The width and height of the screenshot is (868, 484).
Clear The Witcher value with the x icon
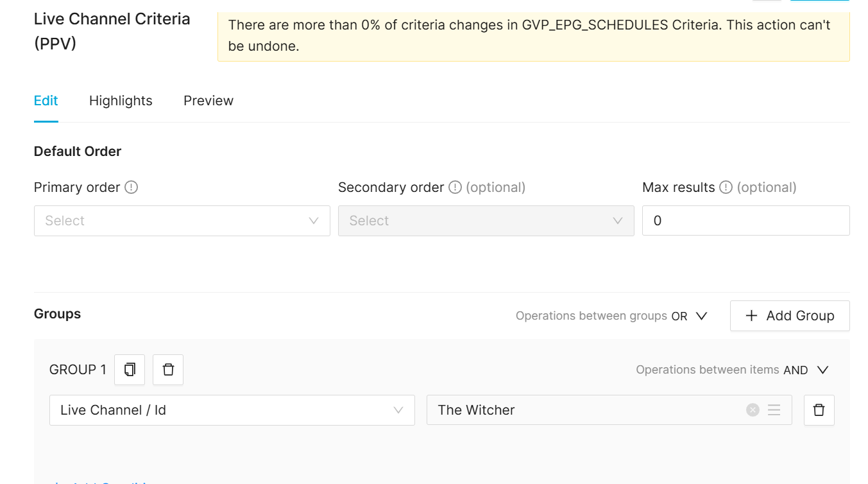pos(753,410)
